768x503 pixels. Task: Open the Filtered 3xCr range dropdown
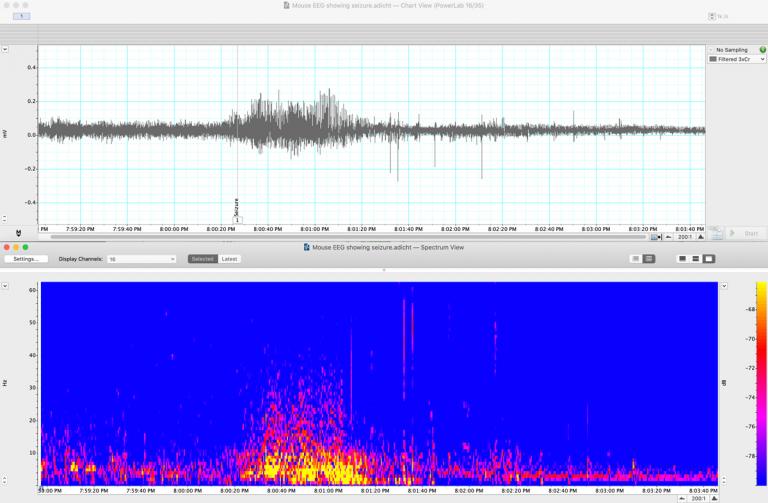pyautogui.click(x=736, y=59)
